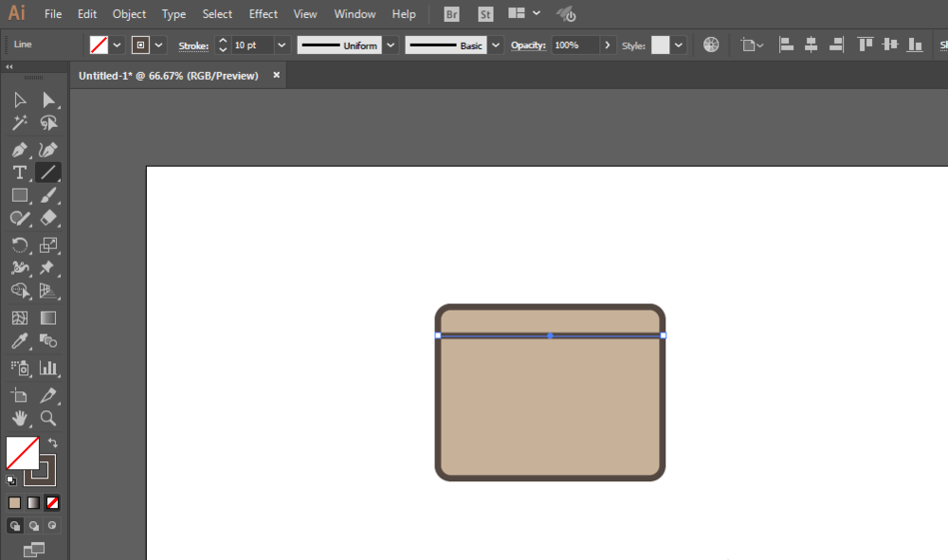Screen dimensions: 948x560
Task: Expand the Uniform width profile dropdown
Action: (390, 45)
